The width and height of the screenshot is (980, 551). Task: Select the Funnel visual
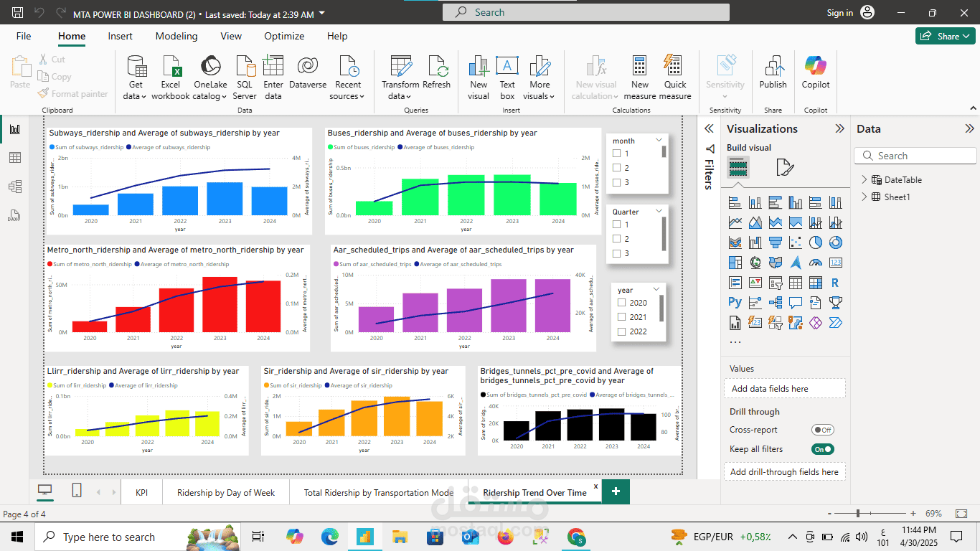tap(775, 243)
